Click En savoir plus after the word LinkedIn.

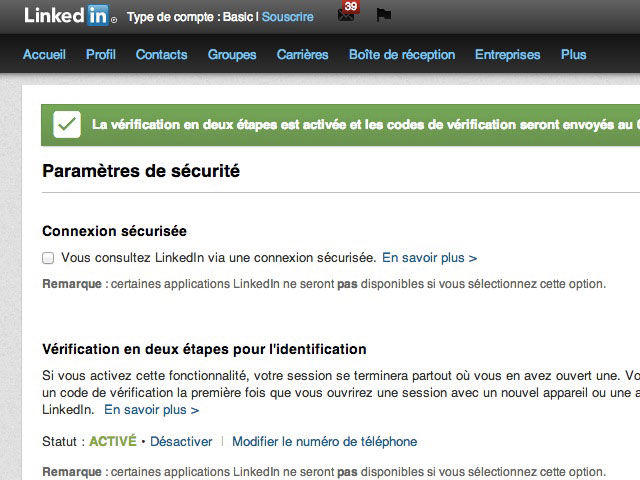point(151,410)
